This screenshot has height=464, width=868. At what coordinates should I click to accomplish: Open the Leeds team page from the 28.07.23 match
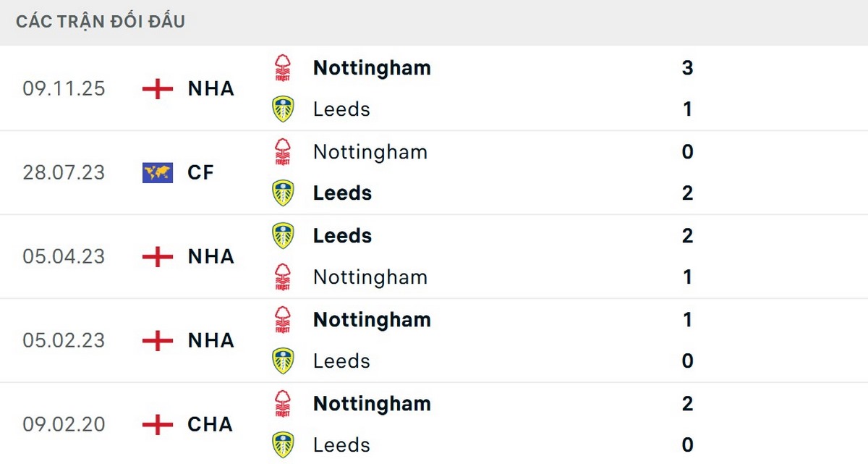point(341,193)
